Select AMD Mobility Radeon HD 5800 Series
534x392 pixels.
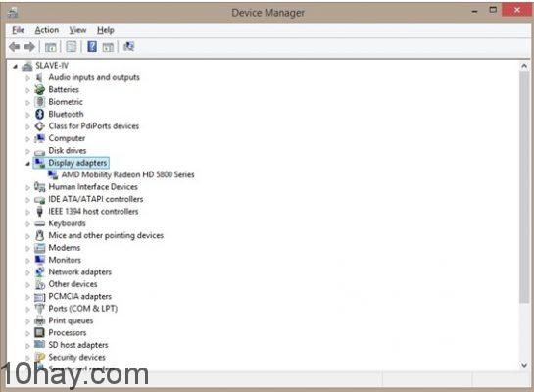127,174
